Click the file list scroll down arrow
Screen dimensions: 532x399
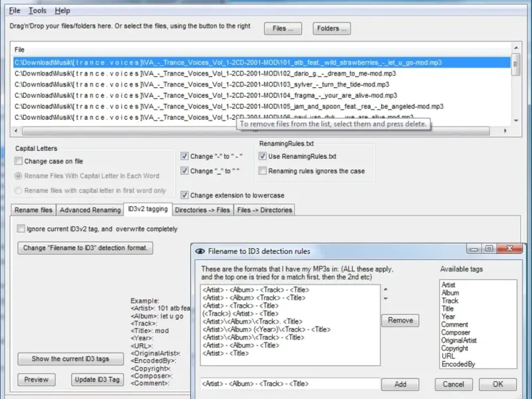point(516,120)
